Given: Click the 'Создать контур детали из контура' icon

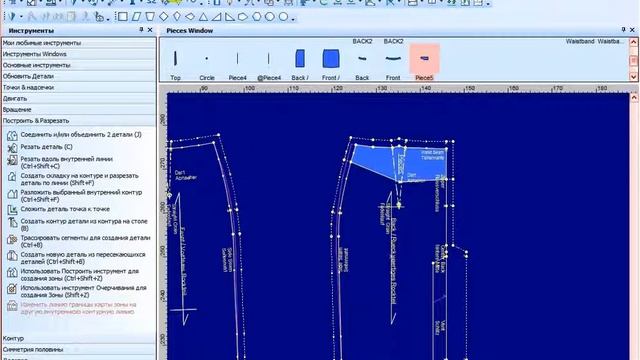Looking at the screenshot, I should (12, 222).
